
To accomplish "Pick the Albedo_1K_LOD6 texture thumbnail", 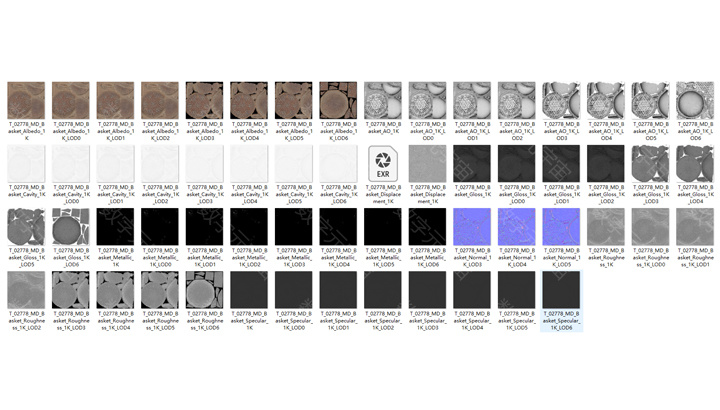I will (x=338, y=101).
